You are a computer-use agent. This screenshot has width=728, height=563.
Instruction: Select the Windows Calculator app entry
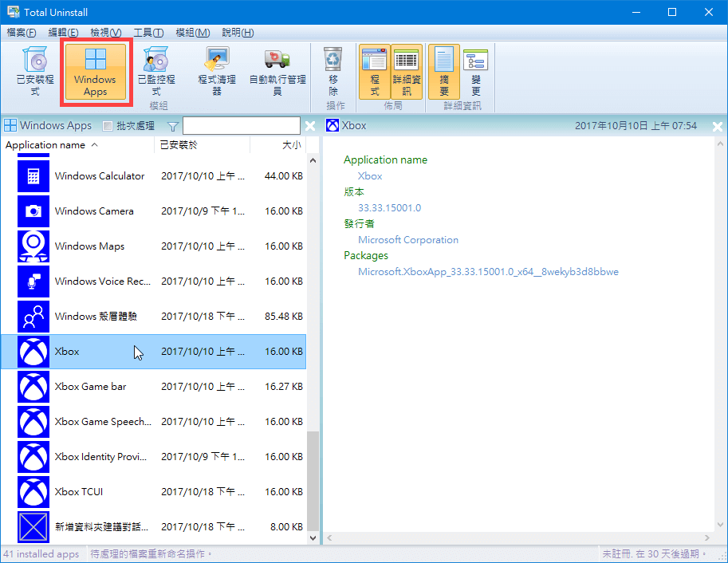[100, 176]
